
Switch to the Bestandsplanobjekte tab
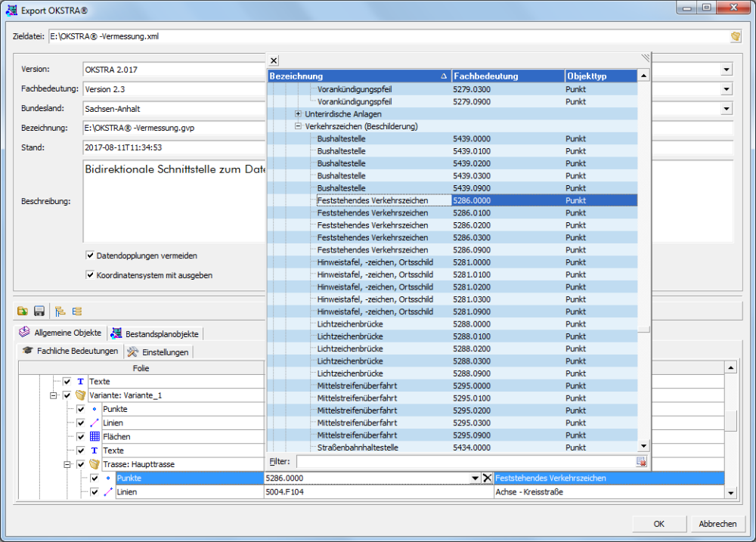click(x=155, y=333)
